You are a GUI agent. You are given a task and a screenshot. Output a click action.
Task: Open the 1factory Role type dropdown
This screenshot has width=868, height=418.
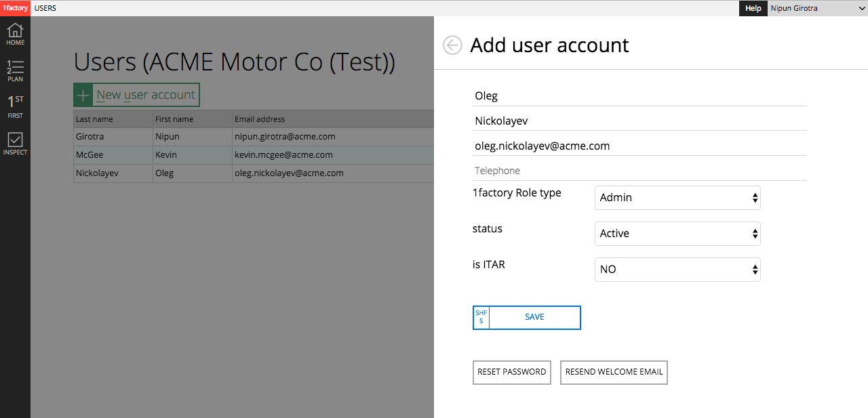pyautogui.click(x=677, y=197)
